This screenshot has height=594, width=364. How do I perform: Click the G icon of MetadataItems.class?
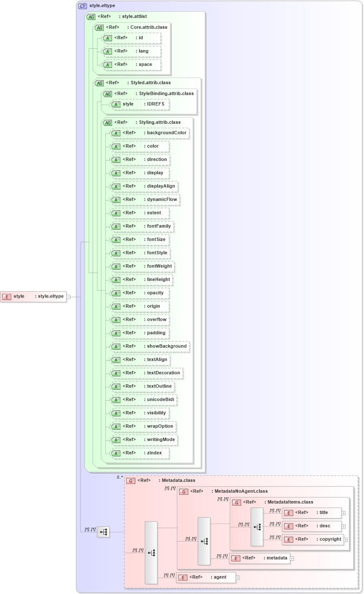237,502
